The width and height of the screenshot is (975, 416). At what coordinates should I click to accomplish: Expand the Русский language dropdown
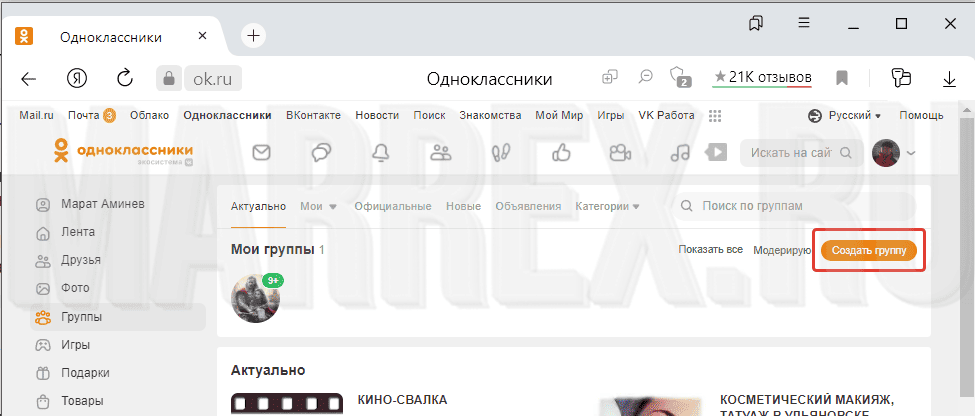(x=844, y=116)
